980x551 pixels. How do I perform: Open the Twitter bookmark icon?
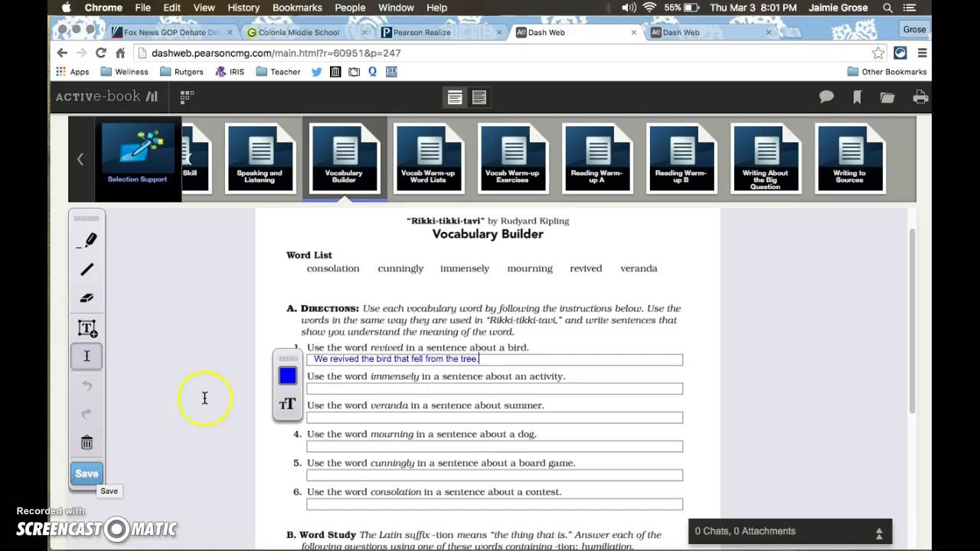click(x=316, y=71)
